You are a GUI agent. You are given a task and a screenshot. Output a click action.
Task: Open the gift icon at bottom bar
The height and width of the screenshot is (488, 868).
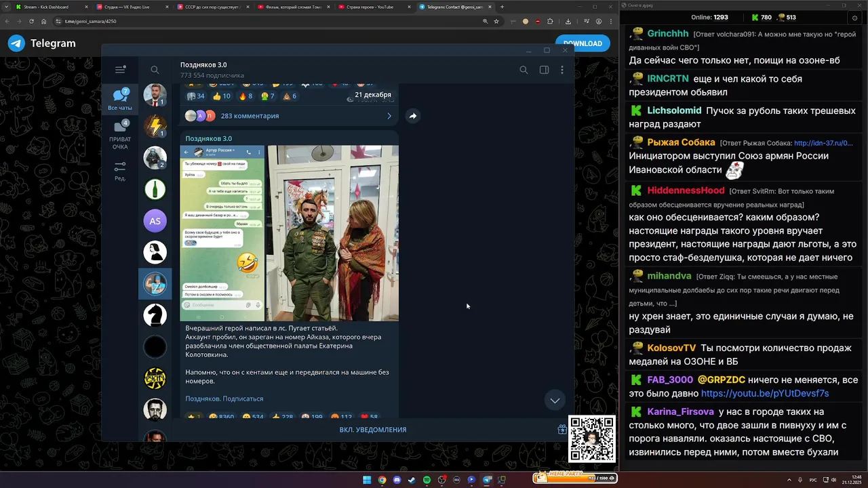pyautogui.click(x=562, y=429)
